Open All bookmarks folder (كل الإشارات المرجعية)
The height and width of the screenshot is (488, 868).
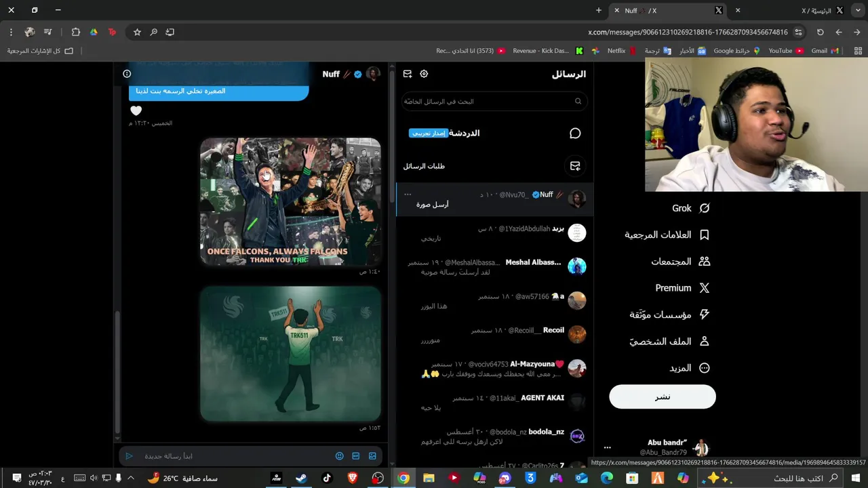pos(40,51)
